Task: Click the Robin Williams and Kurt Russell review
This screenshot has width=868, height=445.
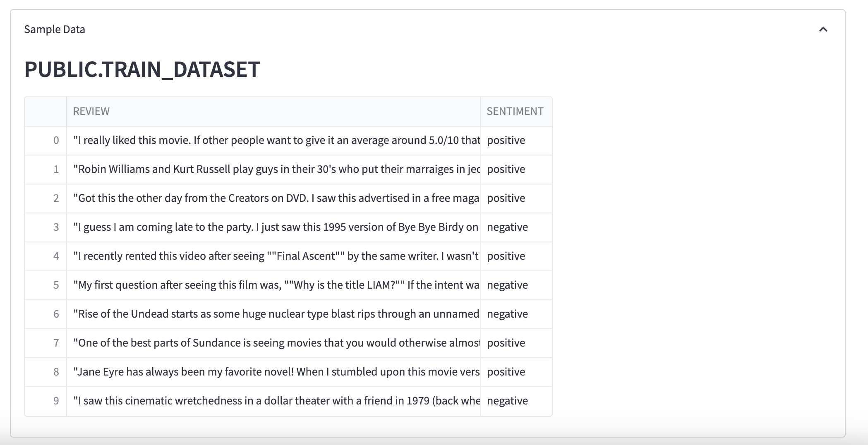Action: coord(273,169)
